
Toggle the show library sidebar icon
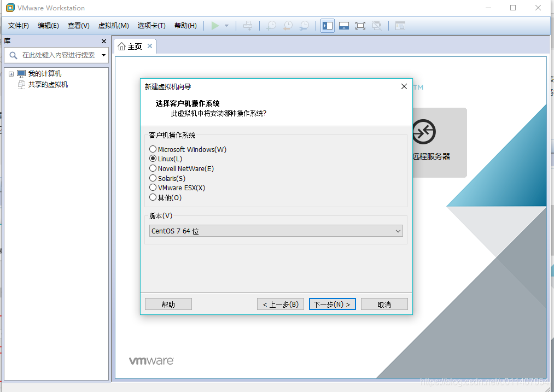pos(328,26)
